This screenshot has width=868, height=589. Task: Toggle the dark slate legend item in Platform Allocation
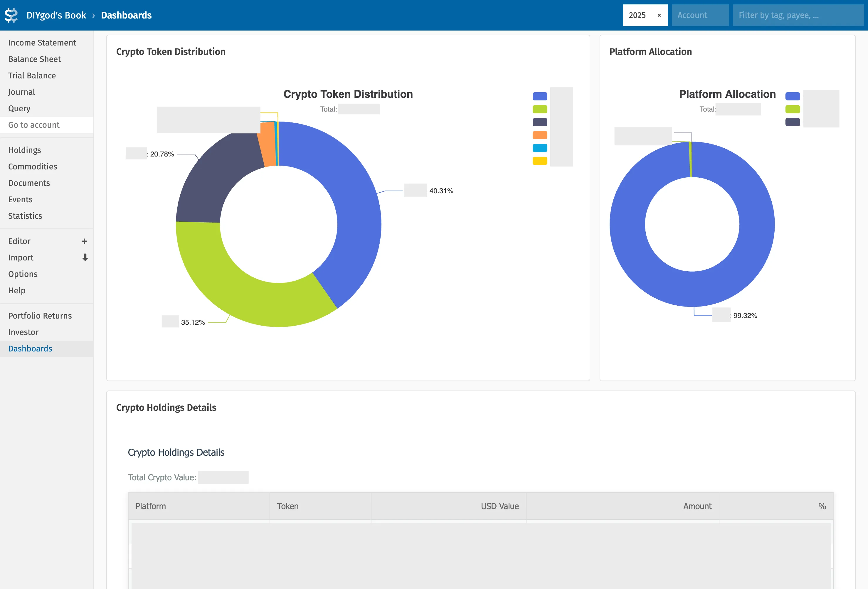coord(792,122)
